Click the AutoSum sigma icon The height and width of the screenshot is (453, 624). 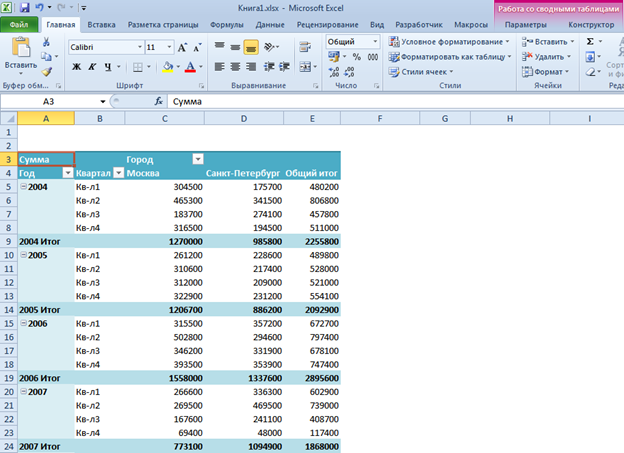(x=589, y=42)
